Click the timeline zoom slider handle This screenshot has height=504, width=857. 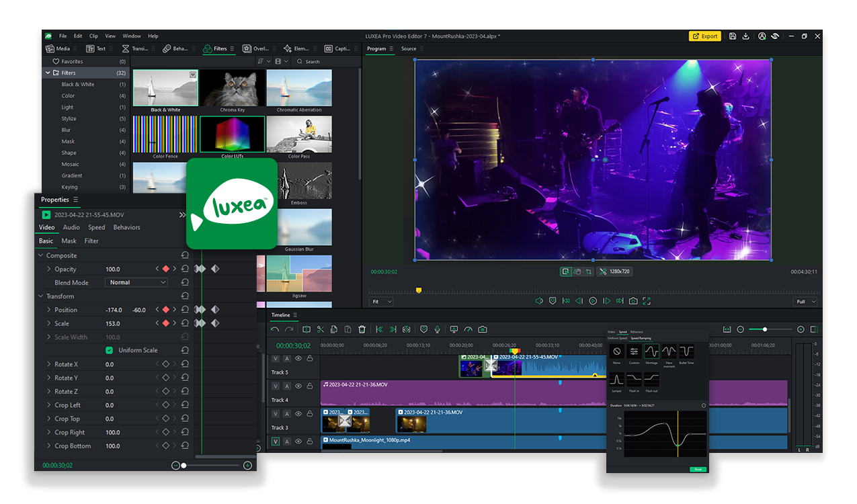pos(765,329)
